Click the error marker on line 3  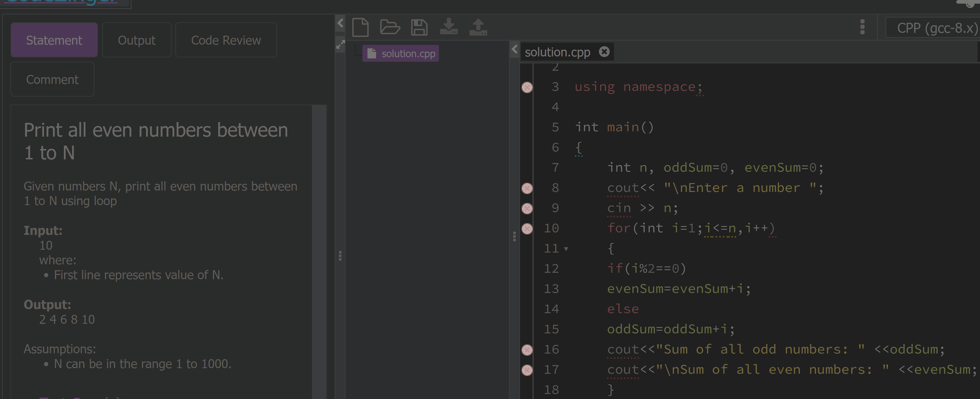coord(527,88)
